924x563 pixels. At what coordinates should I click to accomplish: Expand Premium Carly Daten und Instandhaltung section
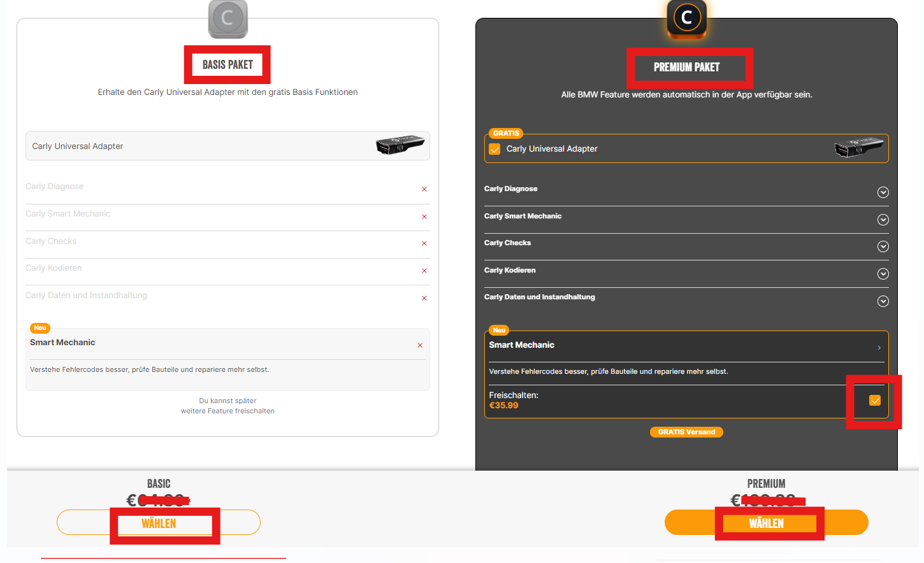[883, 301]
